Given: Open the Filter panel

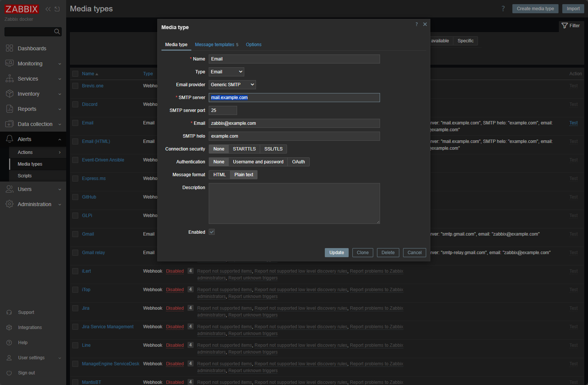Looking at the screenshot, I should pos(571,26).
